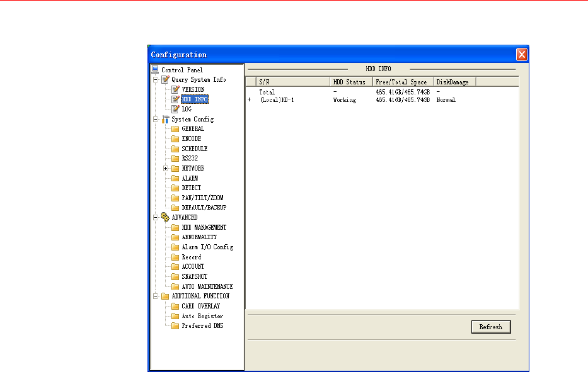The width and height of the screenshot is (588, 372).
Task: Open the HDD MANAGEMENT entry
Action: point(204,227)
